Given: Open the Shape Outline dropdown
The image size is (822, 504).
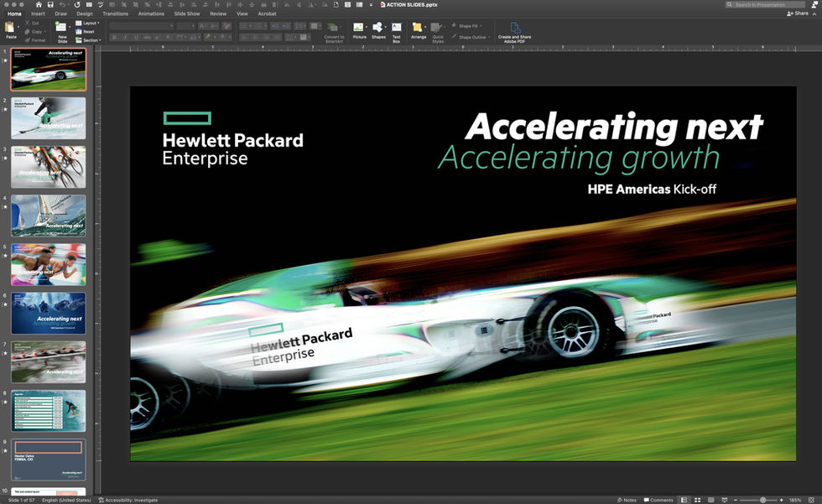Looking at the screenshot, I should [471, 37].
